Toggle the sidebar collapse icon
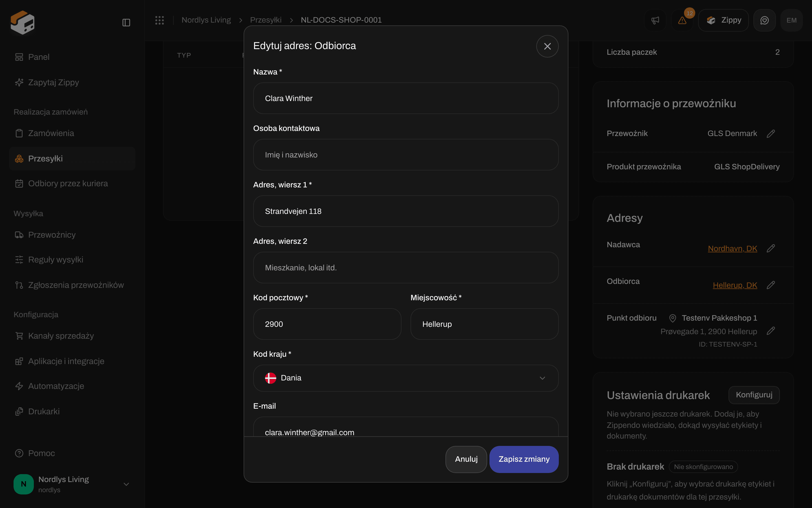The height and width of the screenshot is (508, 812). pyautogui.click(x=126, y=23)
